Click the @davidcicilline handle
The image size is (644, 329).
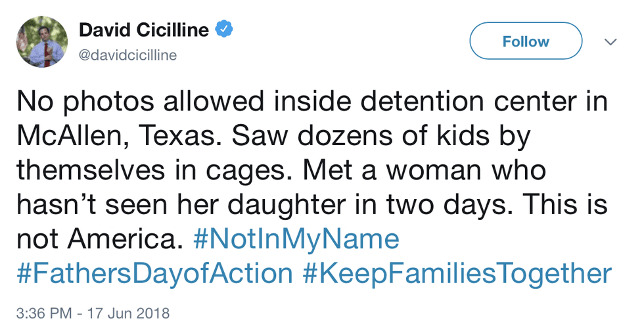pos(127,56)
